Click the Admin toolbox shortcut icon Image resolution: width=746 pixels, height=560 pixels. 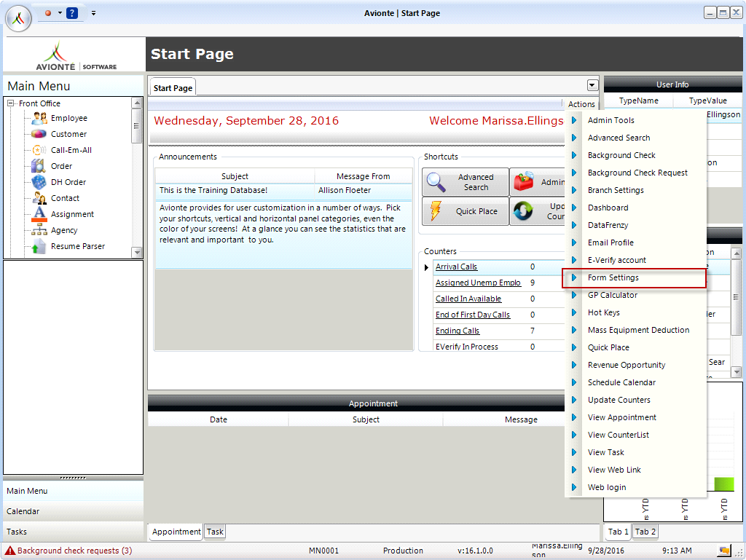tap(525, 181)
